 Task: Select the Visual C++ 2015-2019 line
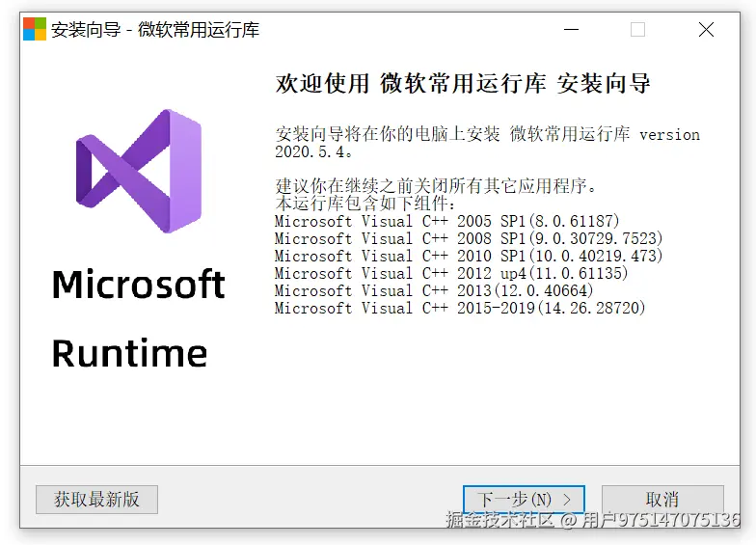tap(460, 308)
